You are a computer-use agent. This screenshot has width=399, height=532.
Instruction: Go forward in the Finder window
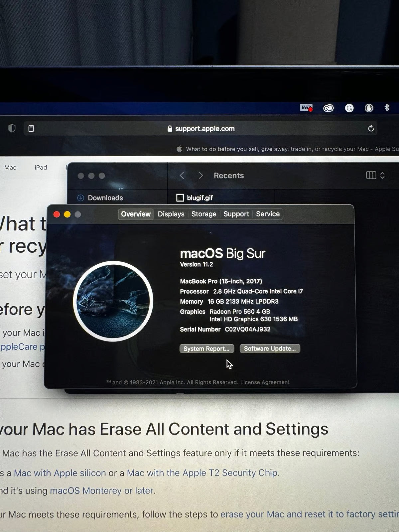[x=200, y=176]
